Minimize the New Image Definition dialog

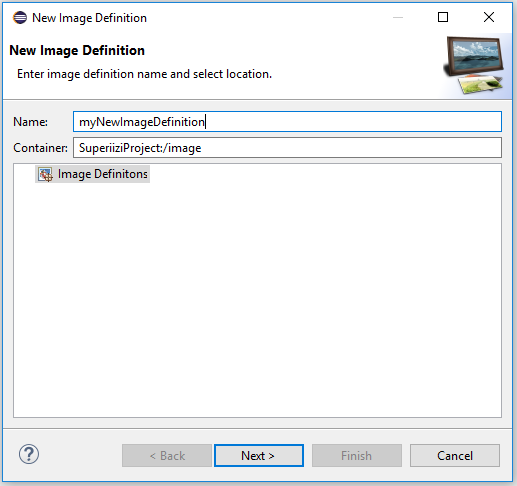click(x=398, y=17)
